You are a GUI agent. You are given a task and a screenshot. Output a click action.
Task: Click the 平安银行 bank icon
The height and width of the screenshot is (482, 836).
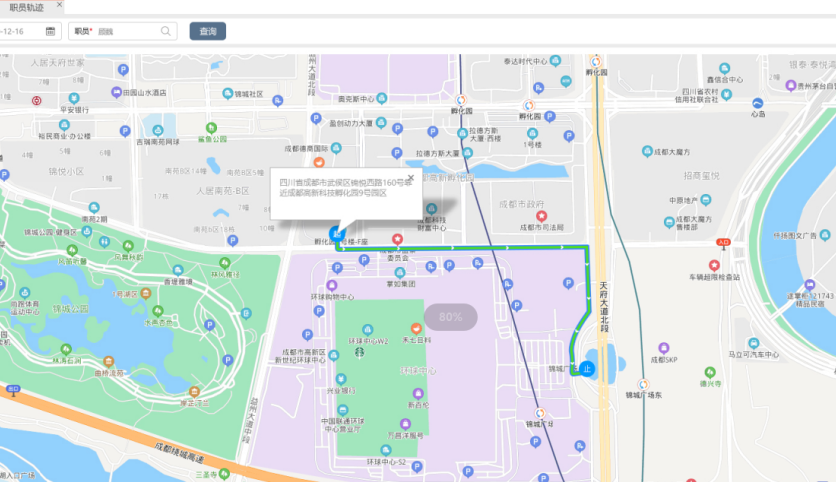74,99
